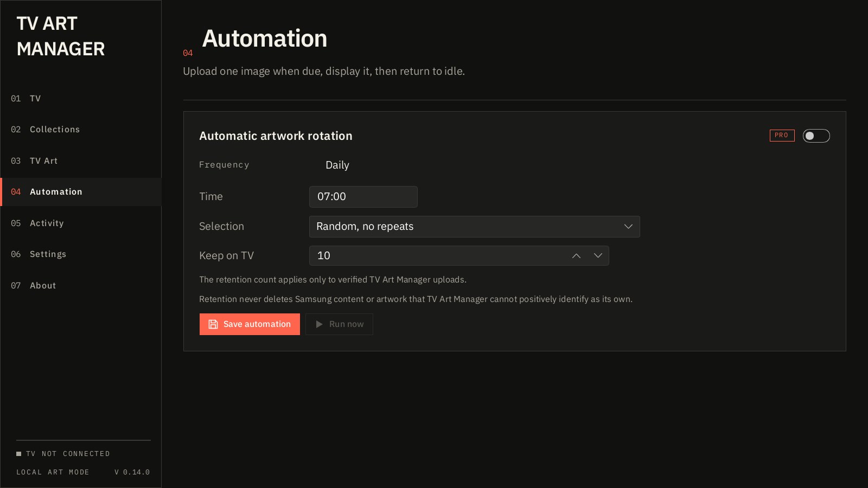The height and width of the screenshot is (488, 868).
Task: Open Settings from the sidebar
Action: 81,254
